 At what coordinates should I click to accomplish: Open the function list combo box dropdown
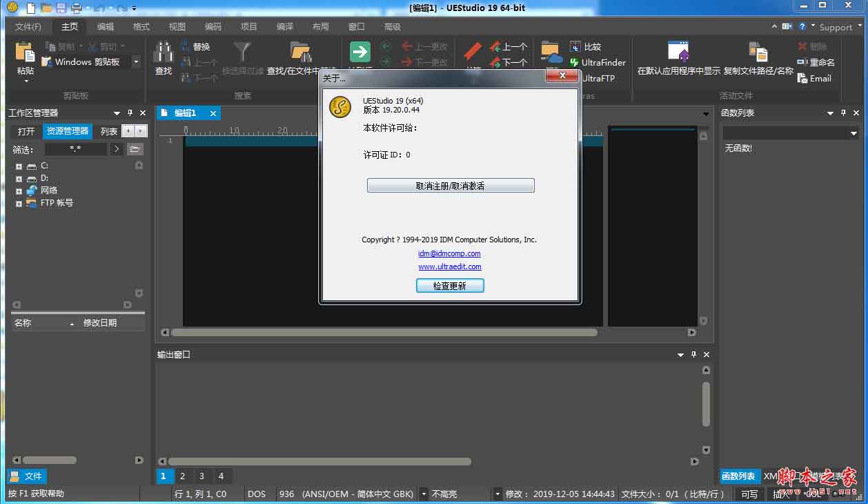tap(854, 133)
